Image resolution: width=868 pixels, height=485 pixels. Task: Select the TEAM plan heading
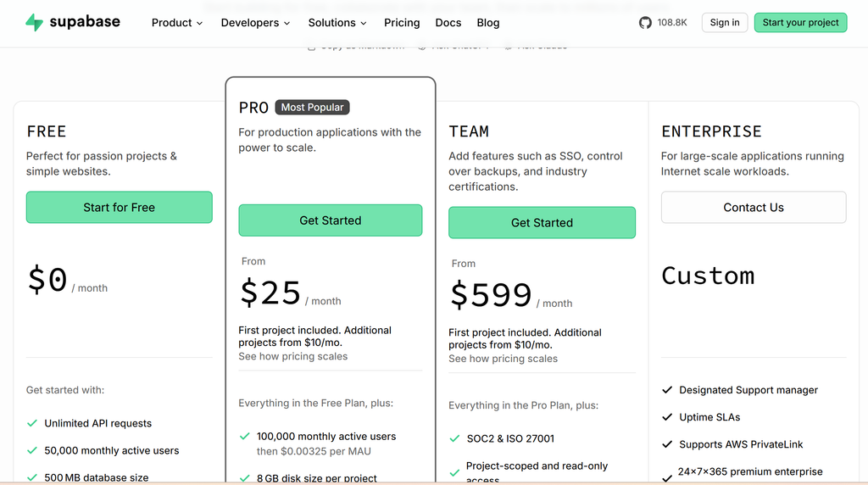tap(469, 131)
